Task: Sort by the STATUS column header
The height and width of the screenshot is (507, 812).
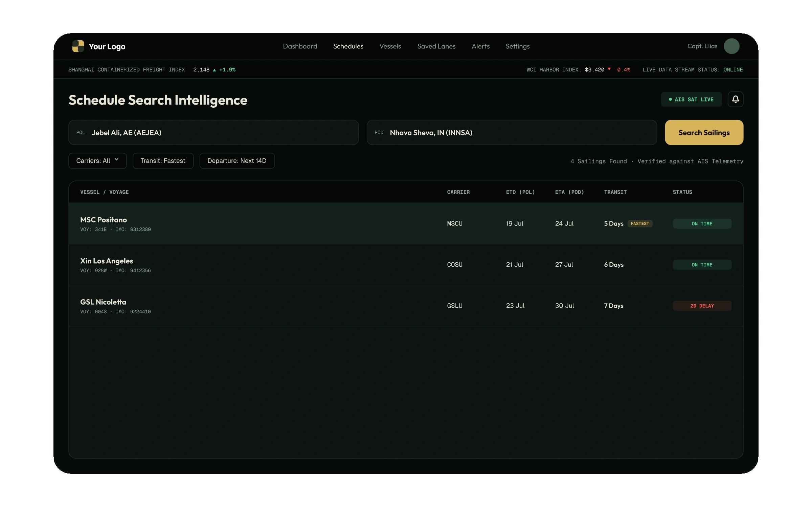Action: pos(682,192)
